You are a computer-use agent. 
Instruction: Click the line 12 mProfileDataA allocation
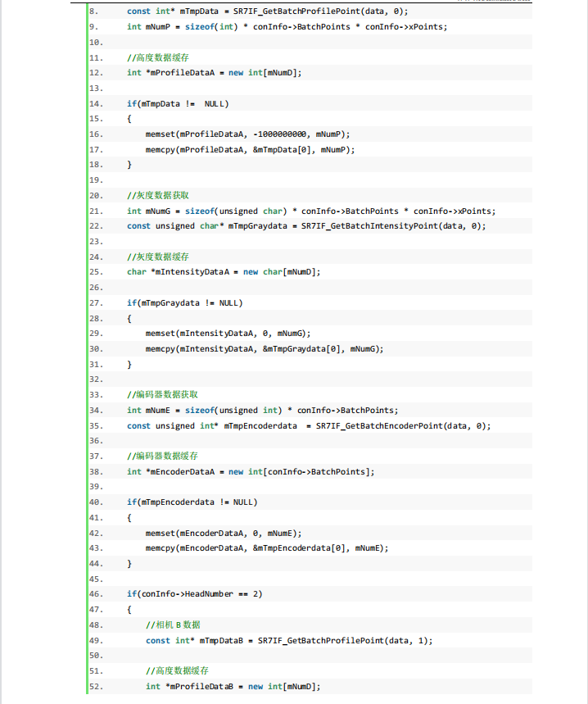point(215,73)
